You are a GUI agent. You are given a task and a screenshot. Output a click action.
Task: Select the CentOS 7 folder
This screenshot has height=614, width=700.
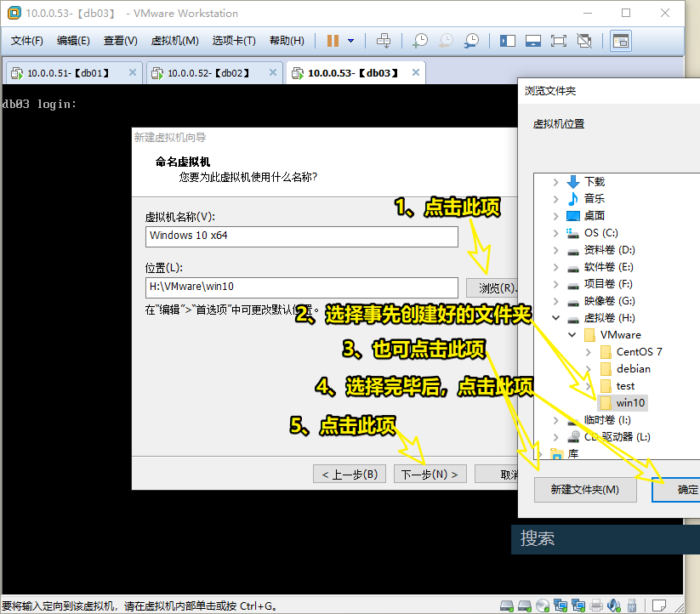(640, 351)
